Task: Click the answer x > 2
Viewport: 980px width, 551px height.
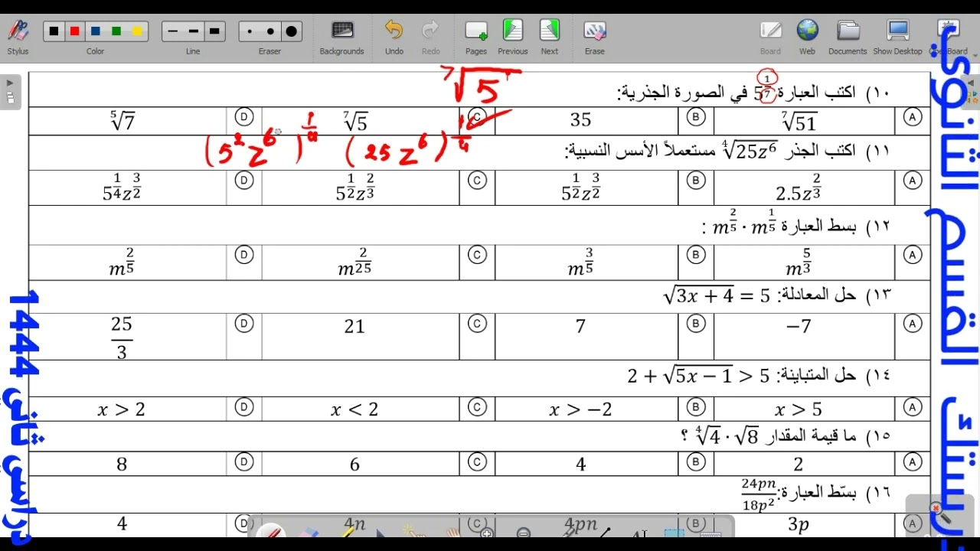Action: 121,409
